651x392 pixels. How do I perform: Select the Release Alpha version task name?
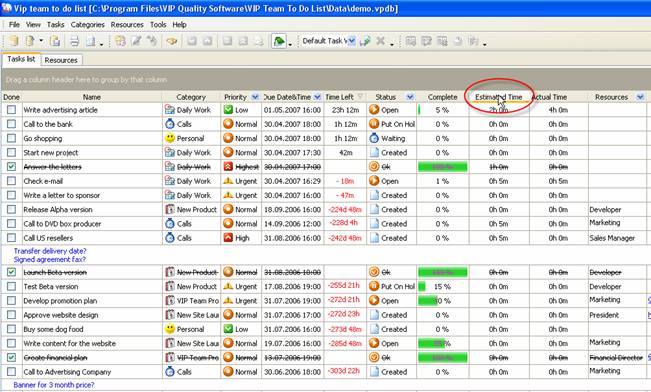[58, 210]
